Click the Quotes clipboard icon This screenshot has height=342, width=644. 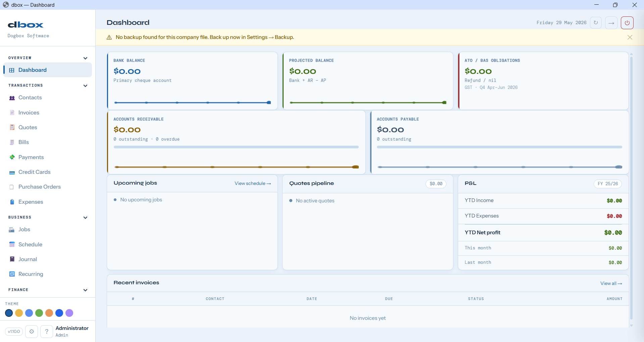pyautogui.click(x=12, y=128)
